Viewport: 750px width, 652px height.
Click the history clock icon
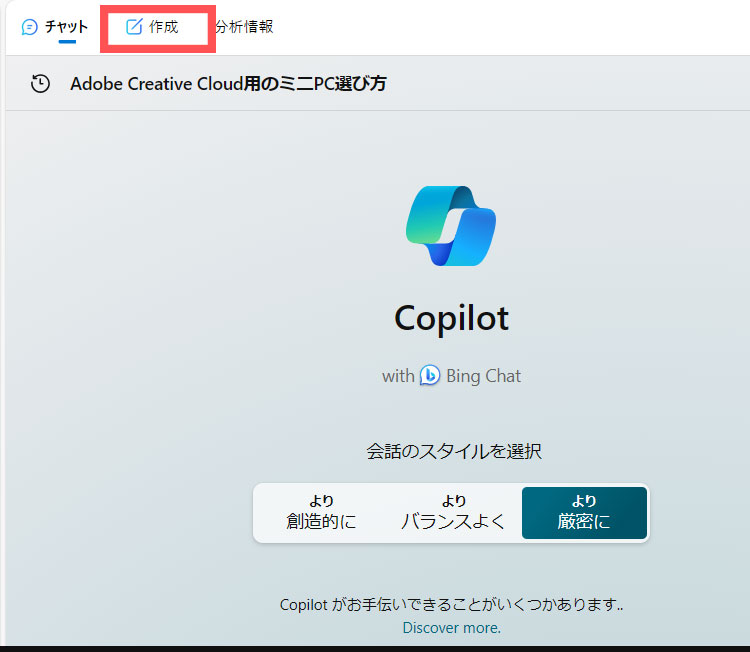pyautogui.click(x=40, y=84)
